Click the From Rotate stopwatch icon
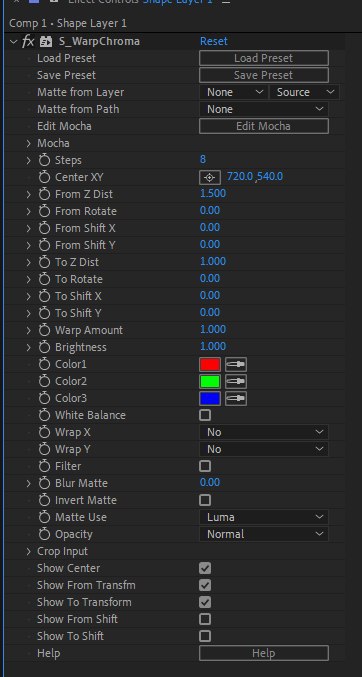362x677 pixels. [x=44, y=211]
